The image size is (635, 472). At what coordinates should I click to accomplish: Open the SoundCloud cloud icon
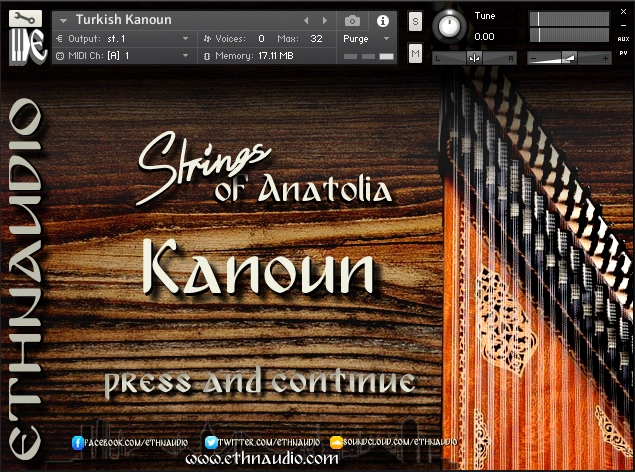(x=337, y=442)
